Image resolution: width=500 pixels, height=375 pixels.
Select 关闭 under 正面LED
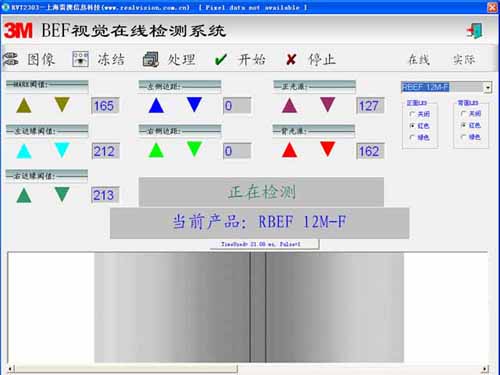[419, 114]
